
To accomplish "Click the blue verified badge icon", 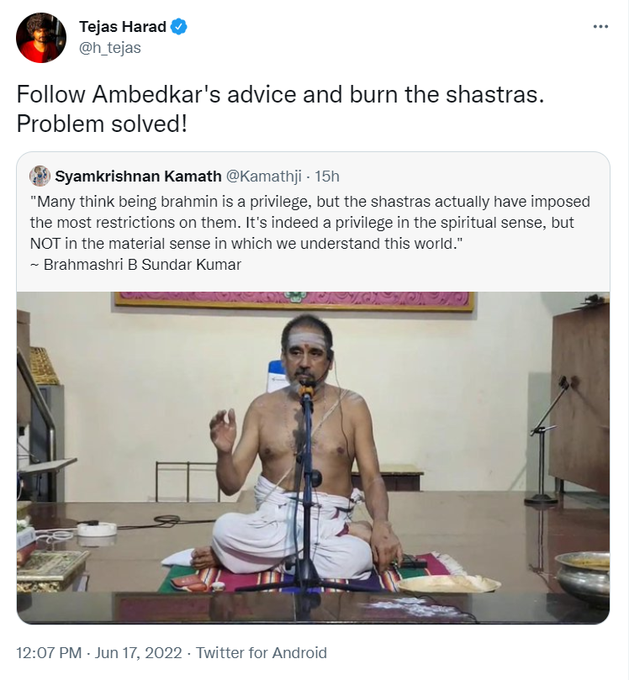I will [179, 27].
